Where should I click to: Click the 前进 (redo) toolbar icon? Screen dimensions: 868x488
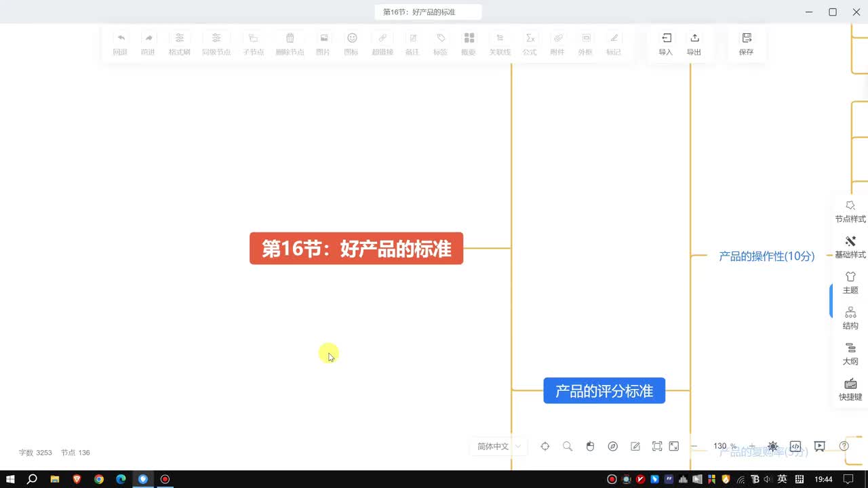tap(148, 39)
